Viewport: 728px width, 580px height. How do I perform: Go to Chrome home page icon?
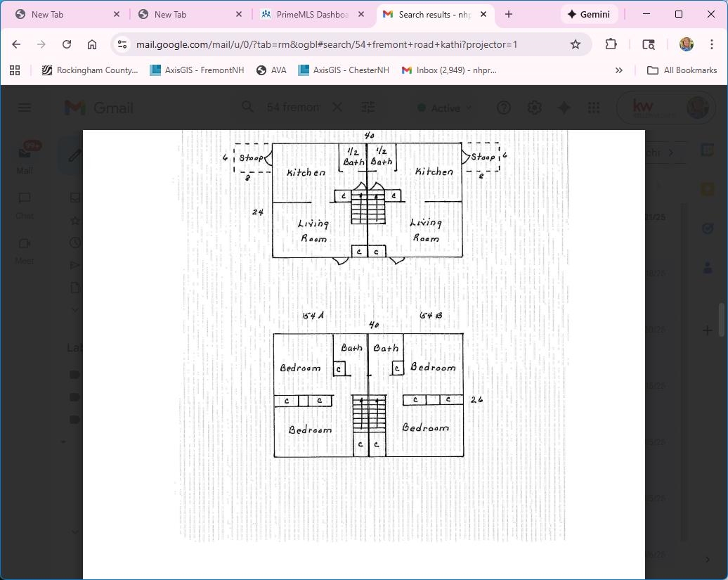pyautogui.click(x=92, y=44)
